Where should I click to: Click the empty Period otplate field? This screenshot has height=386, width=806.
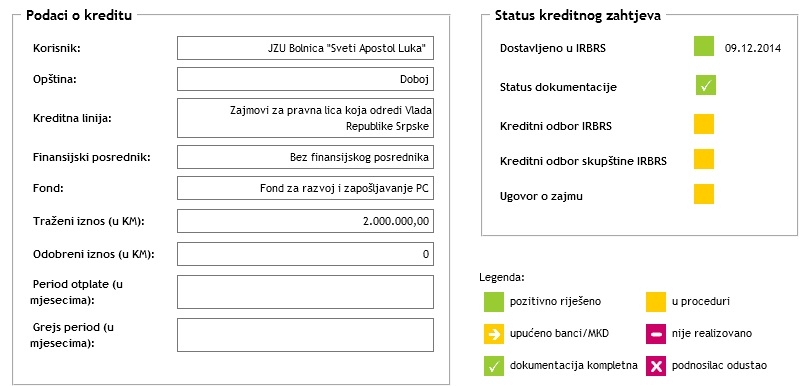coord(305,292)
